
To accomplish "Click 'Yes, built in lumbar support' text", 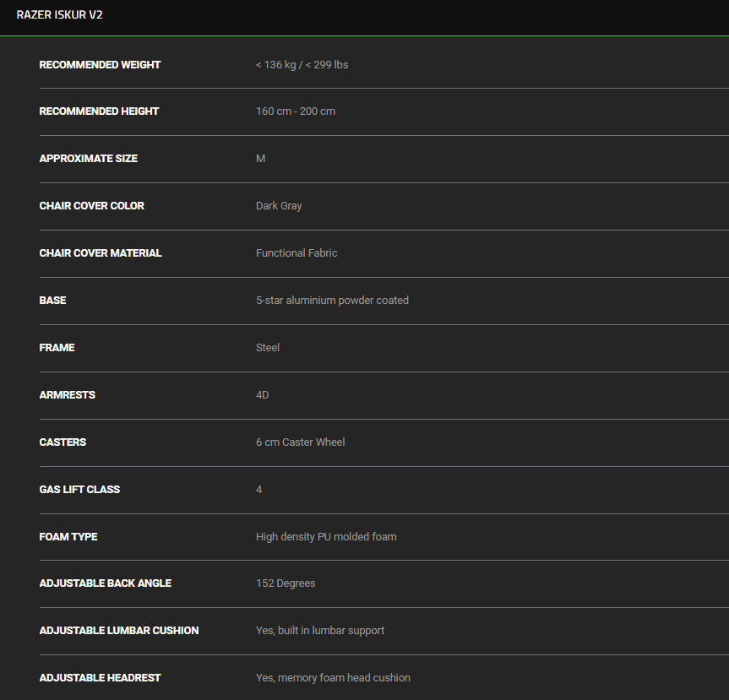I will 320,631.
